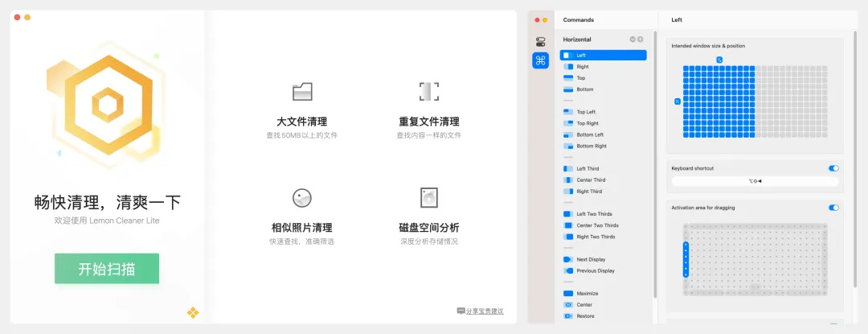Select the Bottom command icon
This screenshot has height=334, width=868.
click(x=568, y=89)
